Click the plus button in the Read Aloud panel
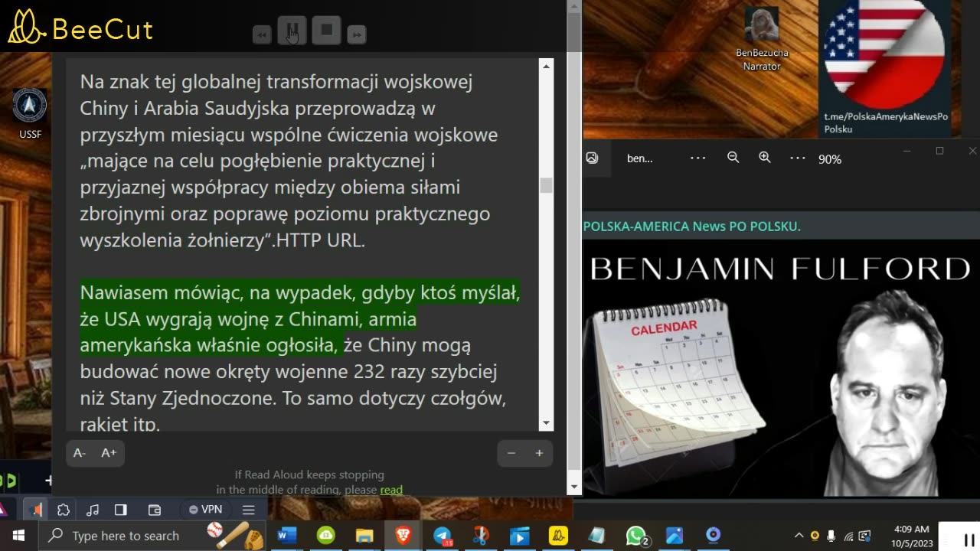The height and width of the screenshot is (551, 980). click(x=539, y=453)
